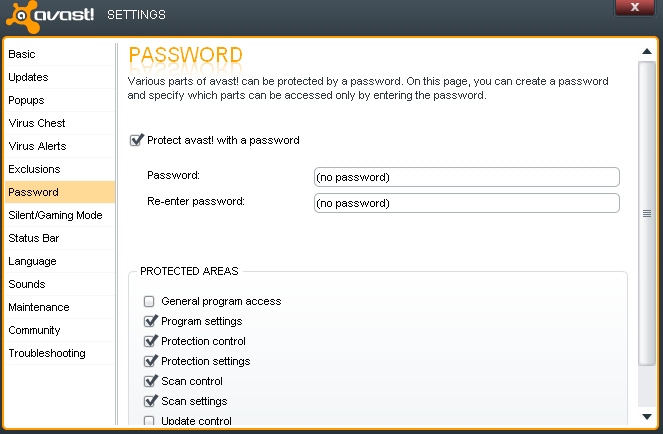This screenshot has height=434, width=663.
Task: Close the Settings window with X
Action: point(635,7)
